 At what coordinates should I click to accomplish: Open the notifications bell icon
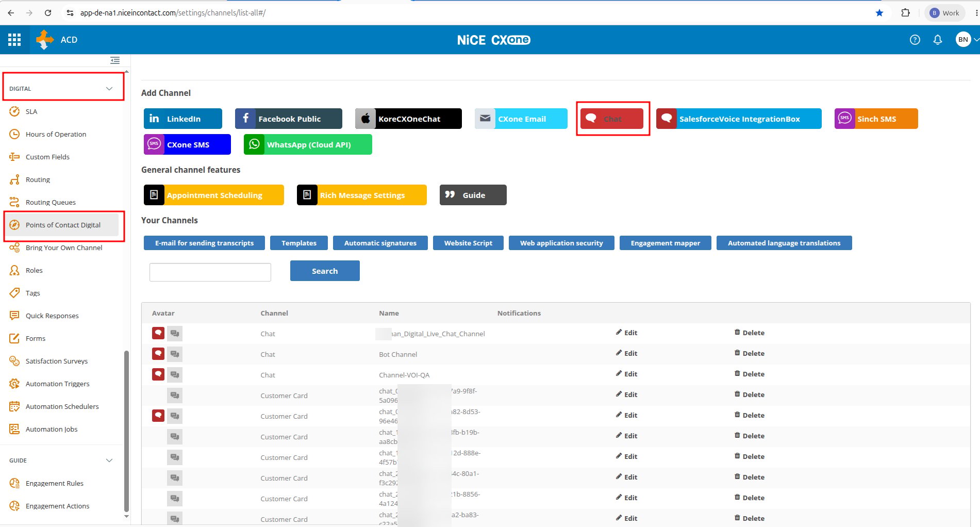pyautogui.click(x=938, y=40)
